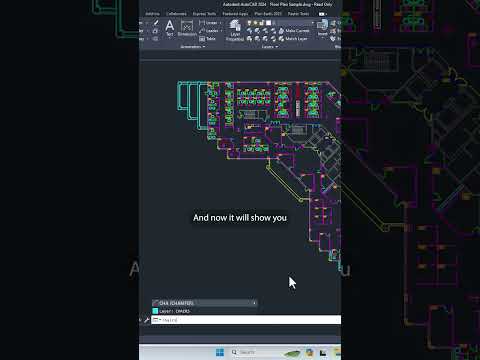This screenshot has width=480, height=360.
Task: Open the Leader dropdown arrow
Action: click(221, 31)
